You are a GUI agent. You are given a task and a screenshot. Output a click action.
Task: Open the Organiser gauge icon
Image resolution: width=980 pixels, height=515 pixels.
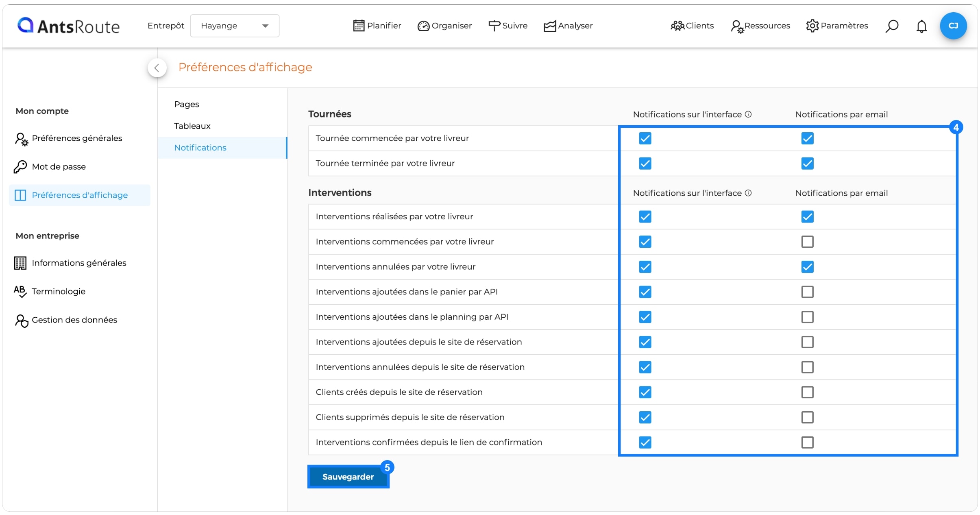[423, 26]
